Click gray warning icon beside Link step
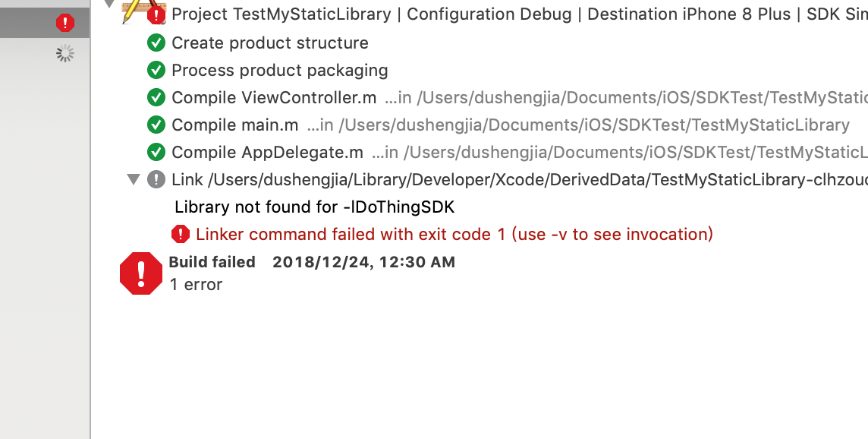This screenshot has width=868, height=439. [x=156, y=179]
